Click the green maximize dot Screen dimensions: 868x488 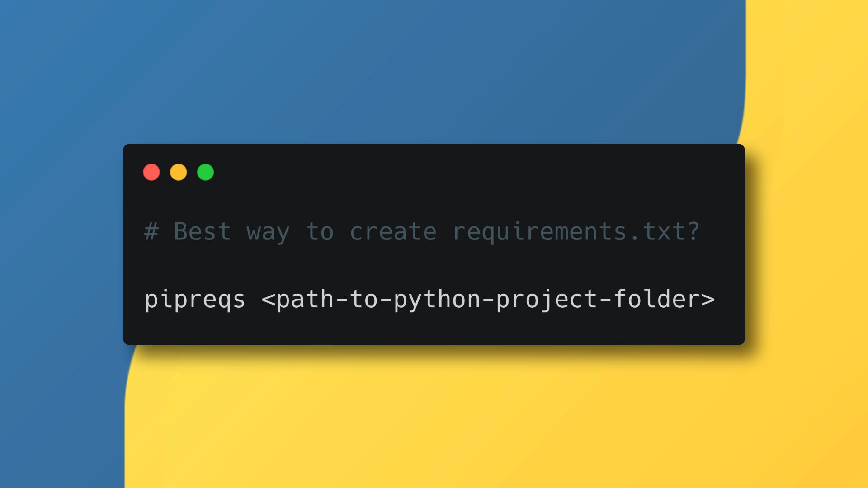[206, 172]
